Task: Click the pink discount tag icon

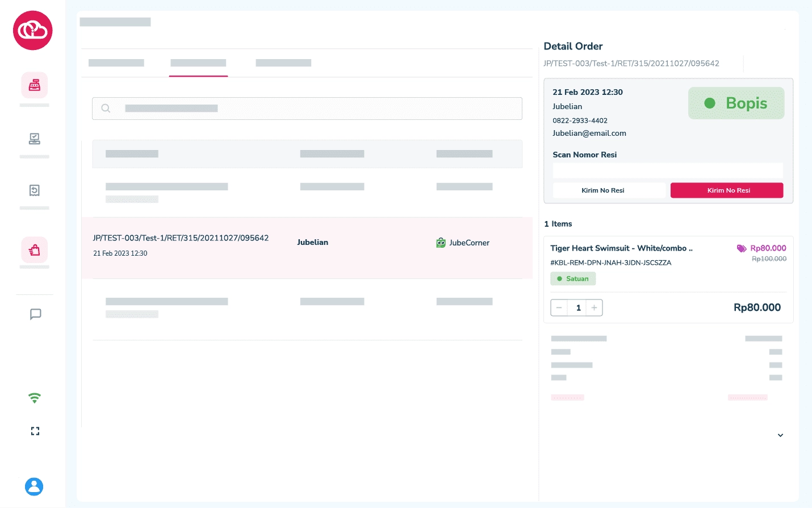Action: [742, 248]
